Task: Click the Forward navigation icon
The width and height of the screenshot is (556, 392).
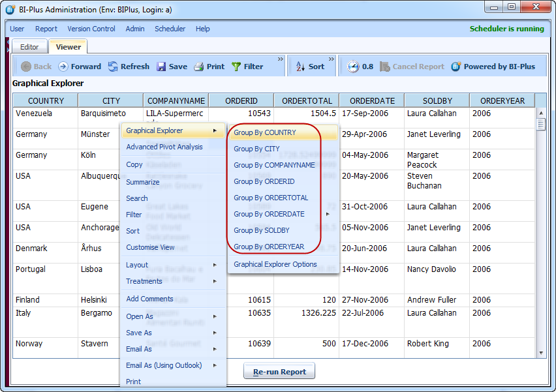Action: [63, 67]
